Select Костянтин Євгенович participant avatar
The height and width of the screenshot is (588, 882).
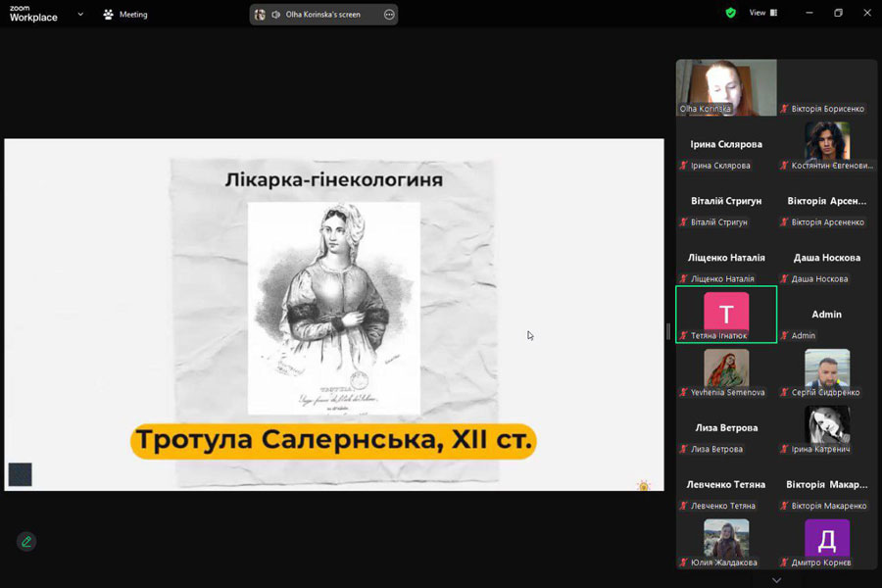tap(827, 141)
